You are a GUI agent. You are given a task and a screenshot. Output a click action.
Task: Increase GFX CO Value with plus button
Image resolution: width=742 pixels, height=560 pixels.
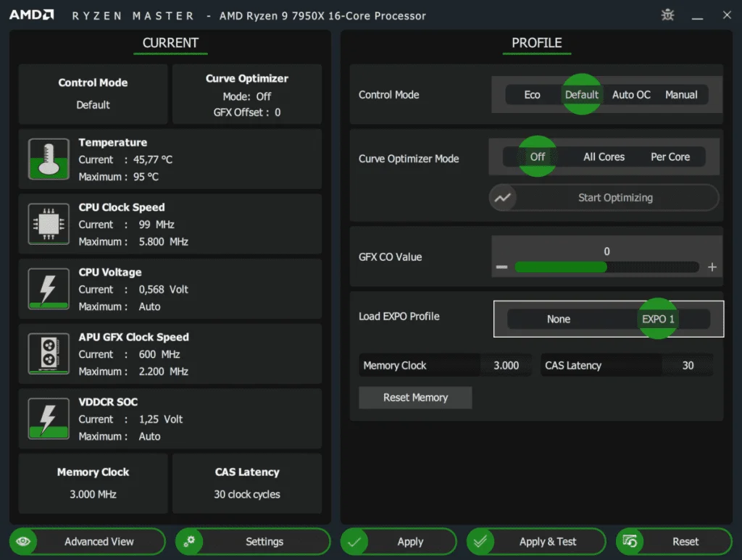click(x=712, y=267)
